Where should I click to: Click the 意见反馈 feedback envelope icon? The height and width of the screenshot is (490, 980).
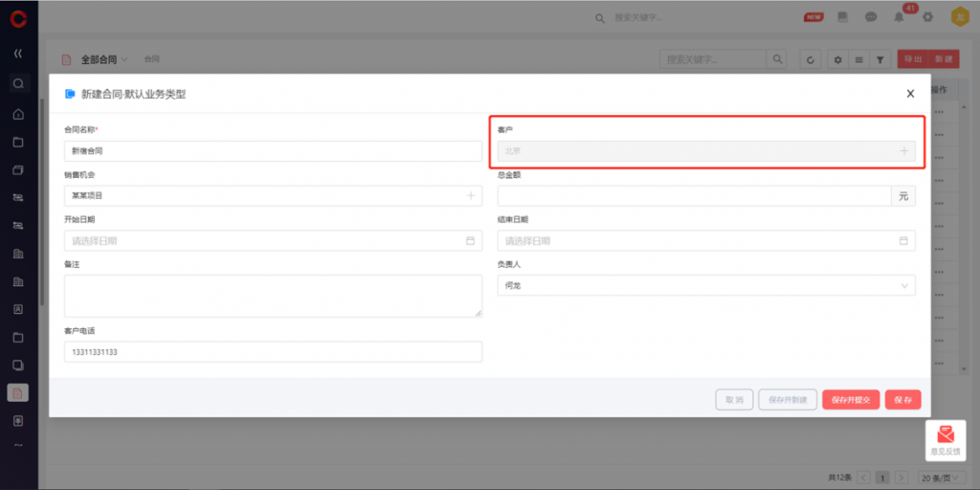946,434
